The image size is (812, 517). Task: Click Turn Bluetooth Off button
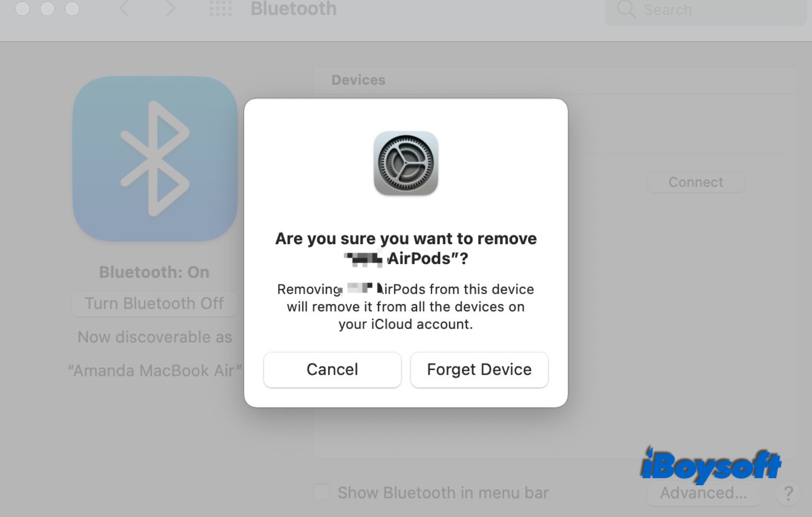tap(155, 304)
